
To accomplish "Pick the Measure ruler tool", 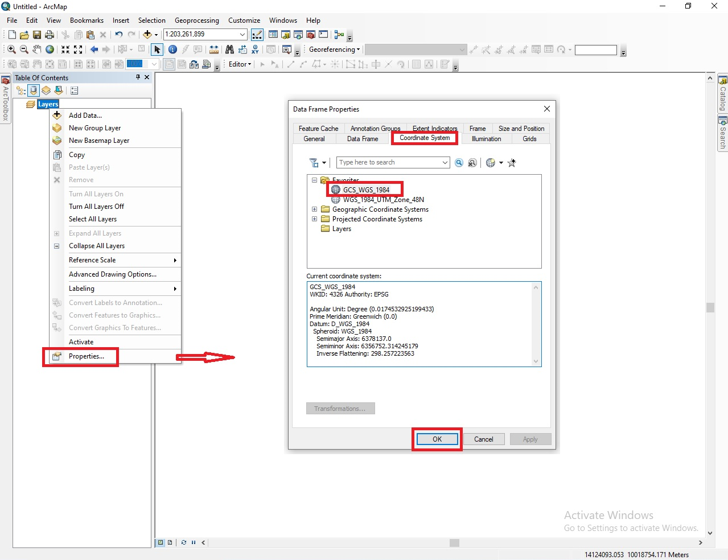I will click(x=214, y=50).
